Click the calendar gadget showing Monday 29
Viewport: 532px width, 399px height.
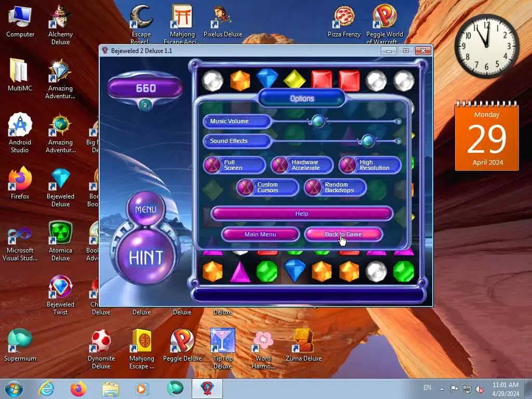[486, 136]
